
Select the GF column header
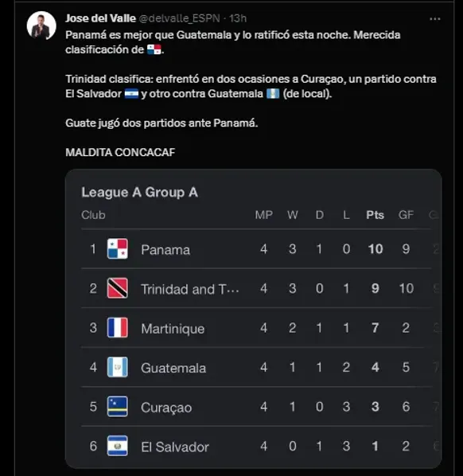pyautogui.click(x=406, y=215)
